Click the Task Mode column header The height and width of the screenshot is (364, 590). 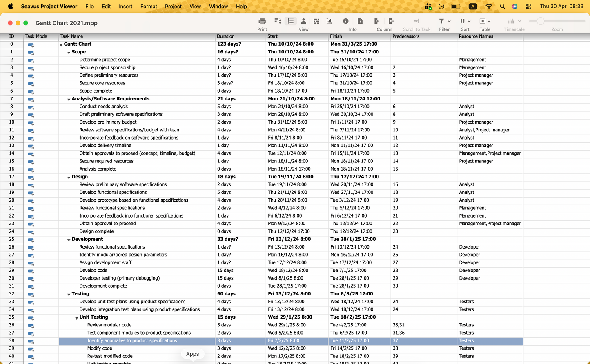tap(41, 36)
